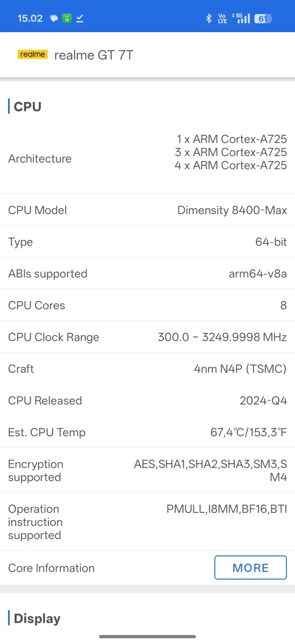
Task: Tap the CPU section header
Action: pos(27,106)
